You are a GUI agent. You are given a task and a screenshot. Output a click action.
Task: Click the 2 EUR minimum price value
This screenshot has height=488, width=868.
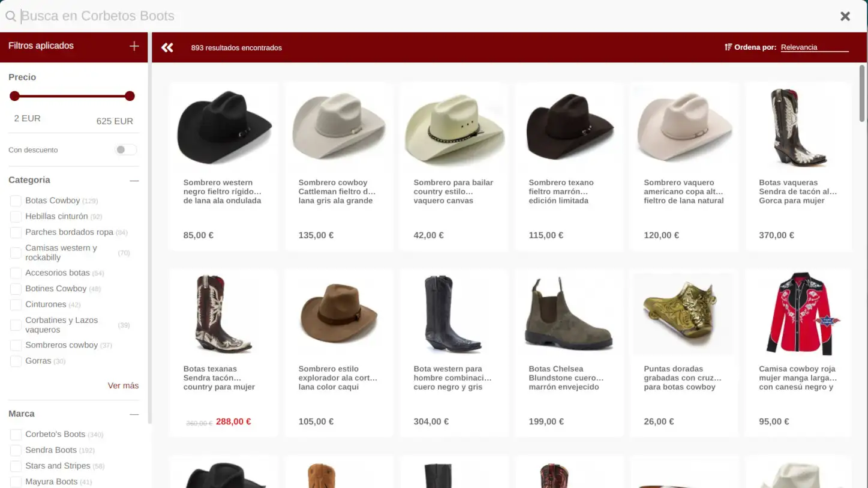[27, 119]
